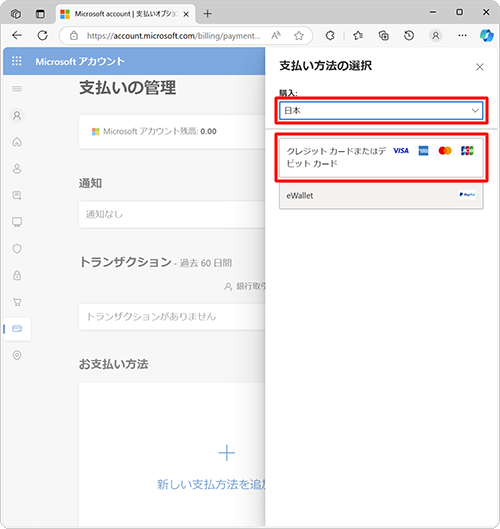Click the site info lock icon
The height and width of the screenshot is (529, 500).
tap(74, 35)
